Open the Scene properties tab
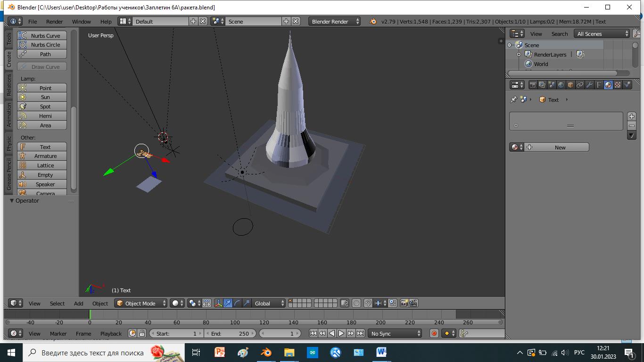Viewport: 644px width, 362px height. (552, 85)
